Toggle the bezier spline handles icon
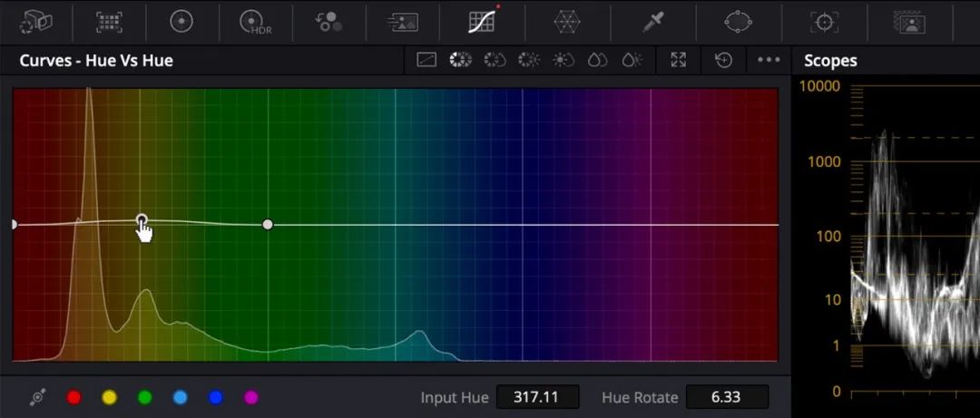 click(x=37, y=397)
